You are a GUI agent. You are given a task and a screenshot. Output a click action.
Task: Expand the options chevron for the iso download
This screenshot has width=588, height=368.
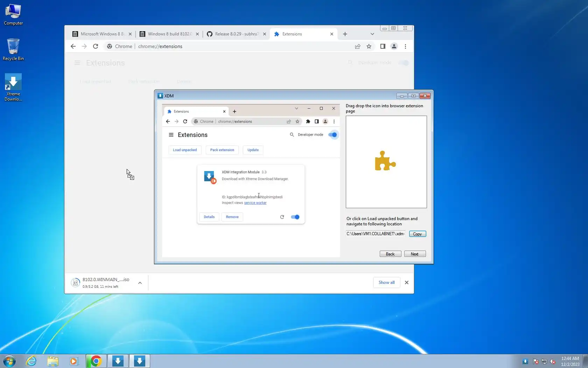140,282
